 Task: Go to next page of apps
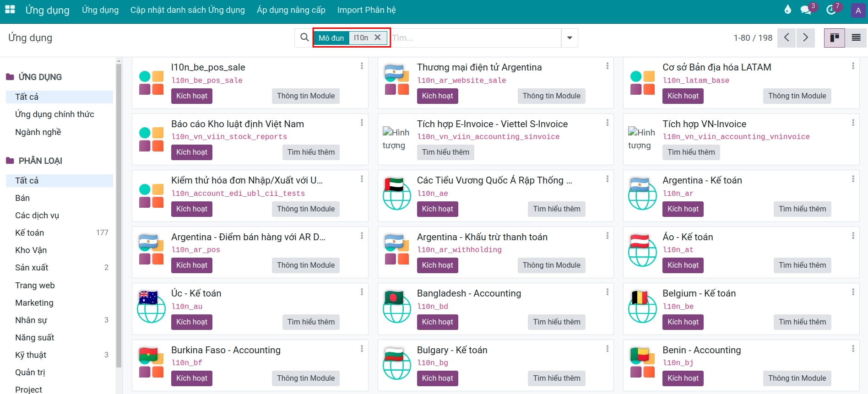805,38
